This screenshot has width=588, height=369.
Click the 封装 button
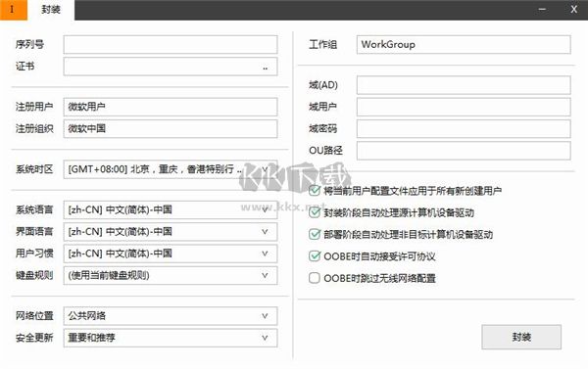pos(521,337)
